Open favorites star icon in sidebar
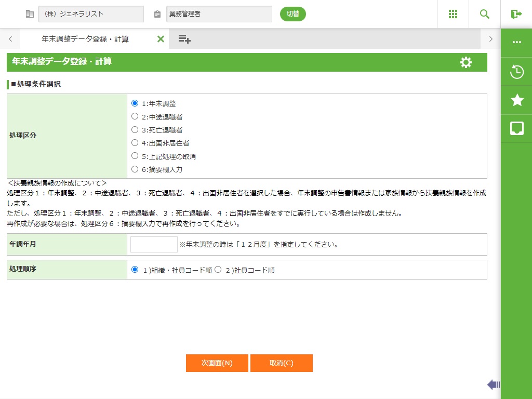Image resolution: width=532 pixels, height=399 pixels. (x=516, y=100)
